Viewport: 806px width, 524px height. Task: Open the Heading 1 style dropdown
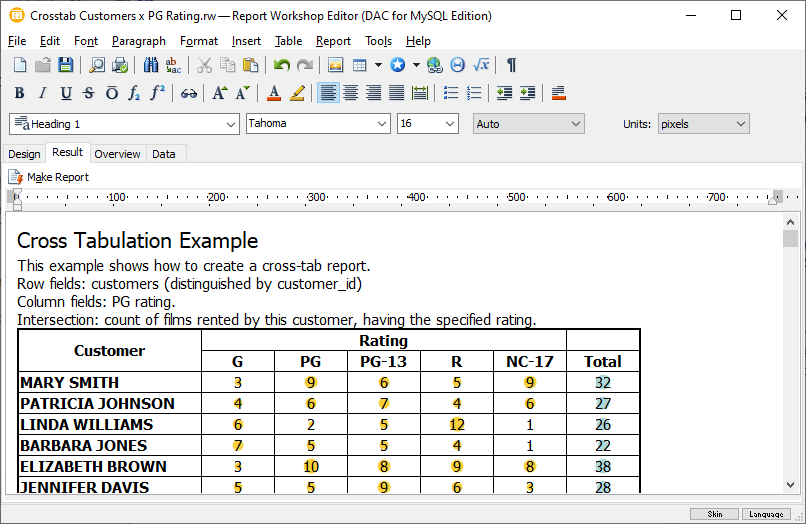click(x=229, y=124)
